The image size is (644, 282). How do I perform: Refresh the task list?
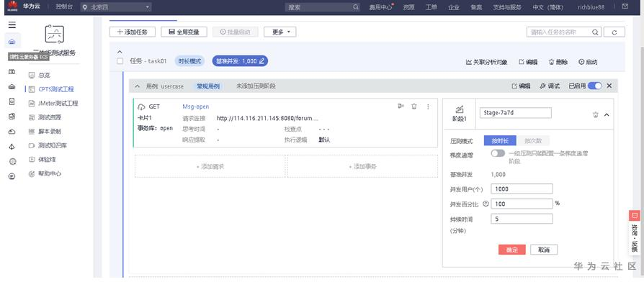click(614, 32)
